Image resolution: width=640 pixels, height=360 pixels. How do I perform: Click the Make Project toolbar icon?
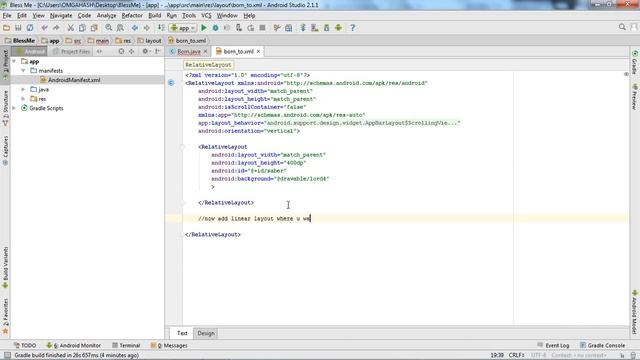[x=161, y=28]
